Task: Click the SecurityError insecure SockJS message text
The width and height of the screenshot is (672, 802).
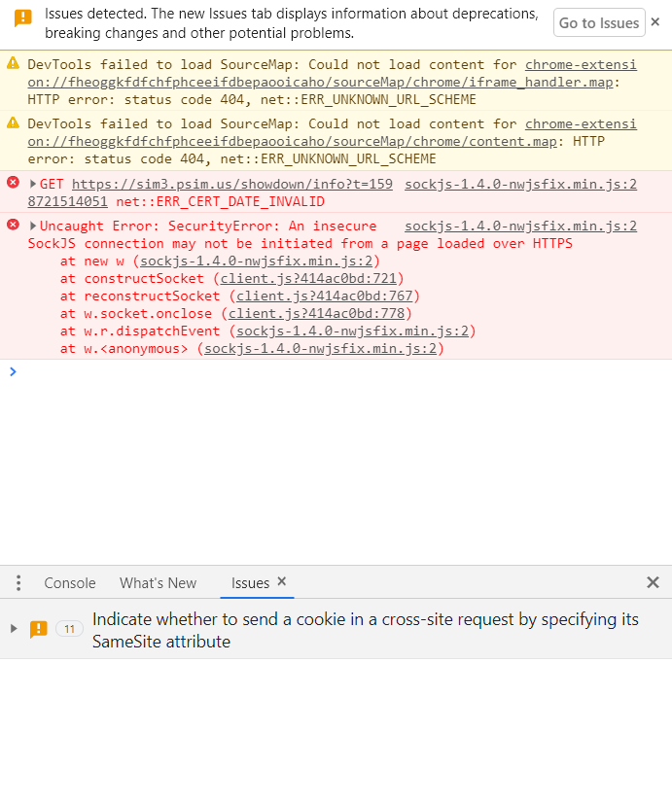Action: [300, 234]
